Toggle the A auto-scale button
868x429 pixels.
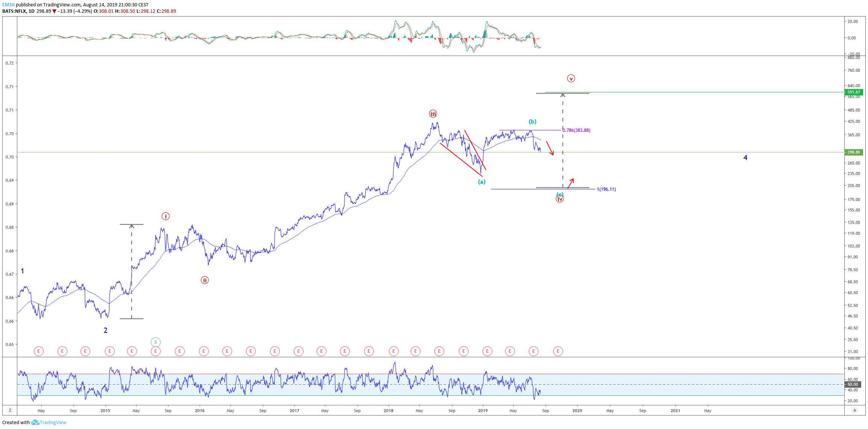pyautogui.click(x=855, y=411)
